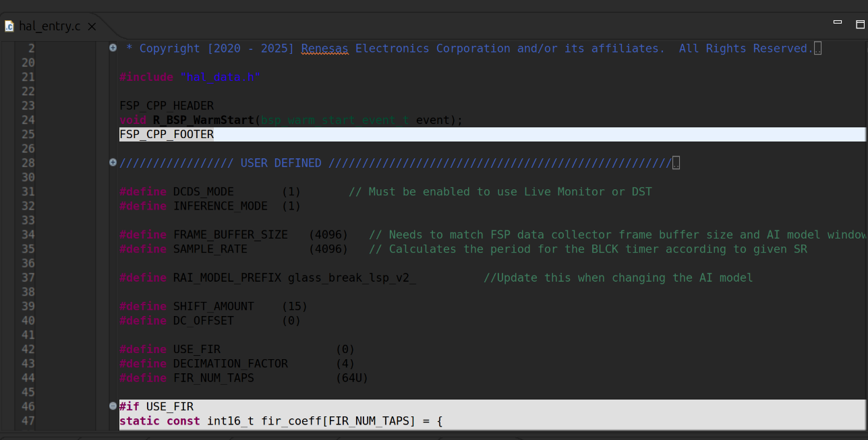Click the R_BSP_WarmStart function name
Image resolution: width=868 pixels, height=440 pixels.
point(204,120)
